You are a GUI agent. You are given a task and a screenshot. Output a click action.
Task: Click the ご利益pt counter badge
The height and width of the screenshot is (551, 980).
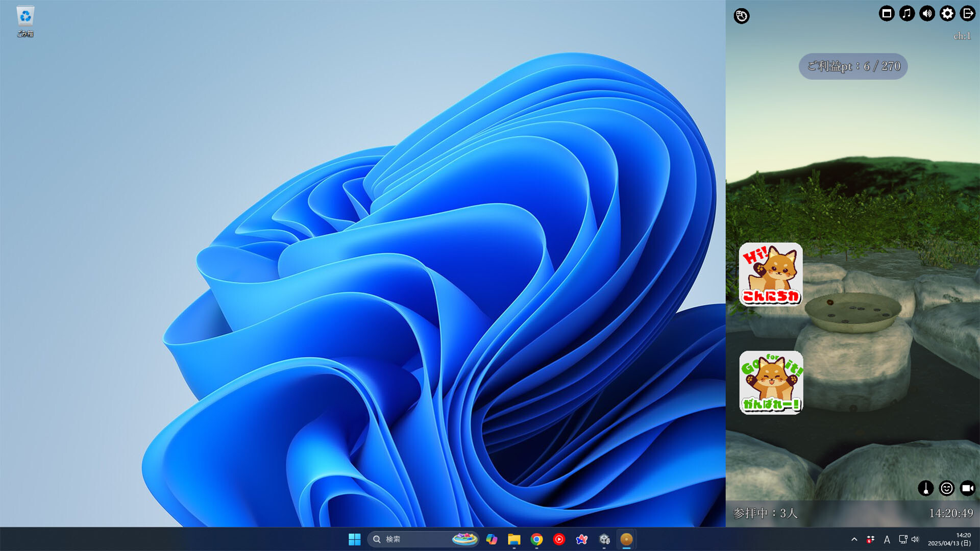853,66
